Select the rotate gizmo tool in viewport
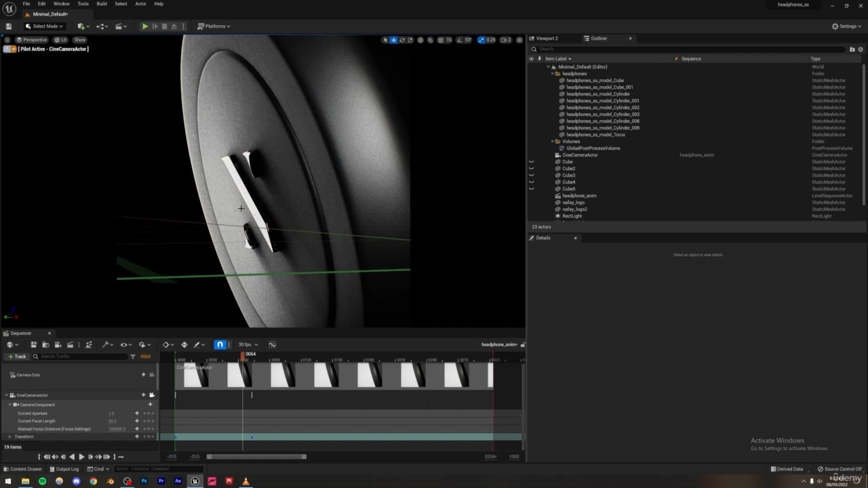 [402, 40]
